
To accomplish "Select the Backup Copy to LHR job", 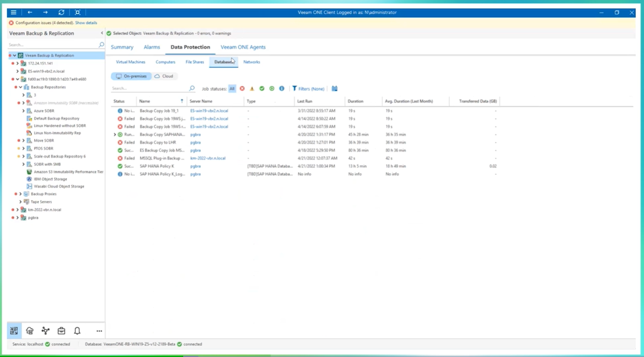I will [x=306, y=142].
